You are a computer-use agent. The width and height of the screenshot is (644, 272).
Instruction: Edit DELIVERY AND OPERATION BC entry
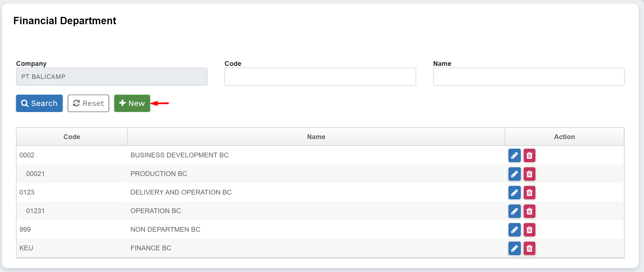(x=514, y=193)
